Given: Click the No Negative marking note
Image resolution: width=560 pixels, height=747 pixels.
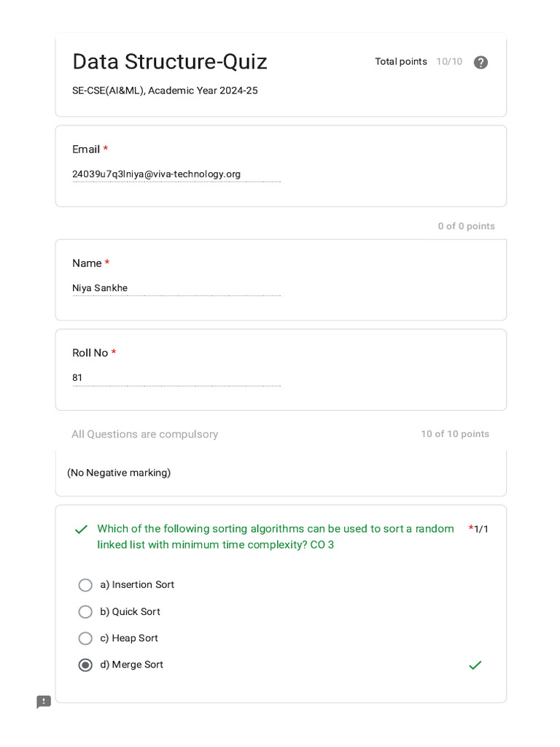Looking at the screenshot, I should [x=119, y=473].
